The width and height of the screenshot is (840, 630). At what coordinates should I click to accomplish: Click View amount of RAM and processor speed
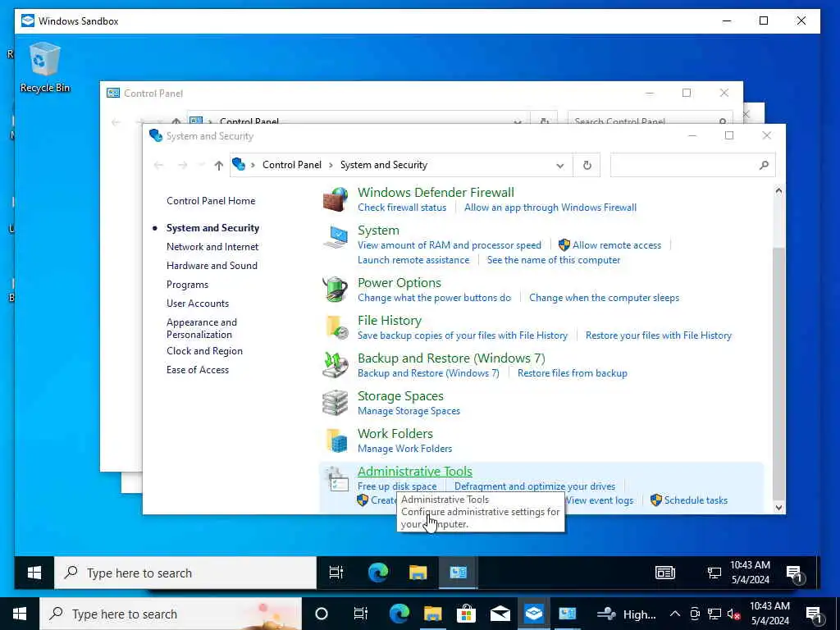pos(450,245)
